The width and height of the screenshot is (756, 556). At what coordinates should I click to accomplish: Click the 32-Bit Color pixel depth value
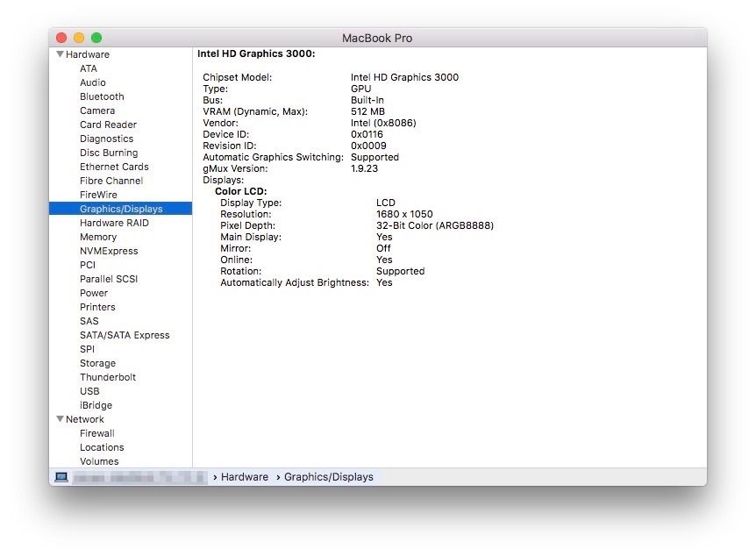coord(434,225)
